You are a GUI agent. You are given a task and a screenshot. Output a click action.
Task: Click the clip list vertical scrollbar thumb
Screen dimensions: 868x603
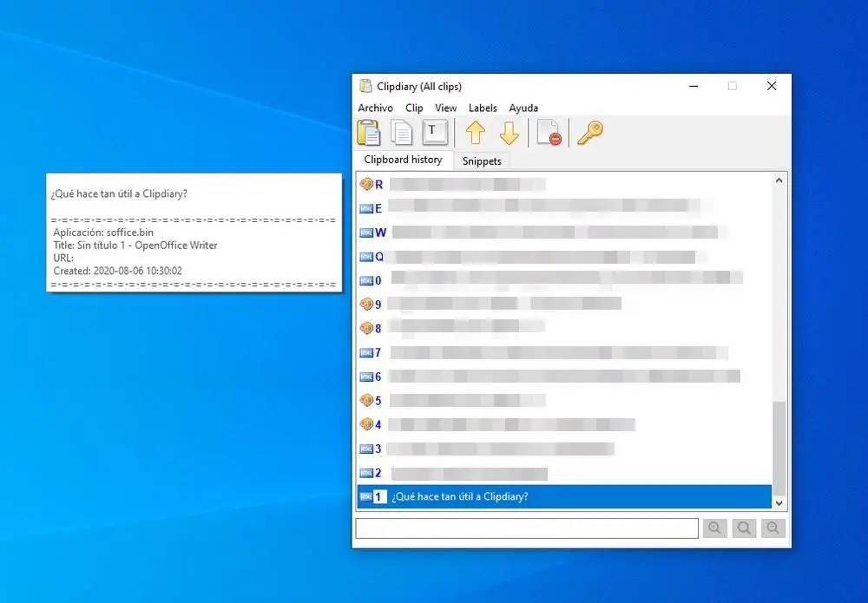(x=779, y=448)
